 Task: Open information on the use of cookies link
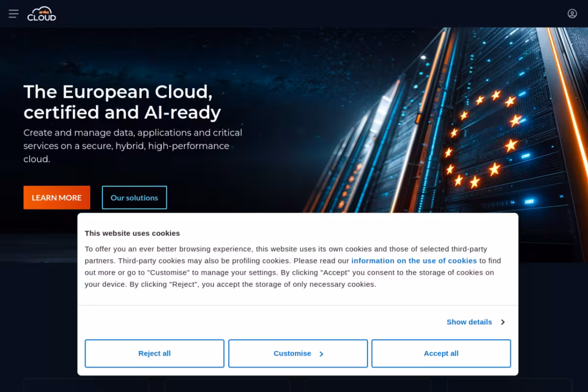[414, 261]
